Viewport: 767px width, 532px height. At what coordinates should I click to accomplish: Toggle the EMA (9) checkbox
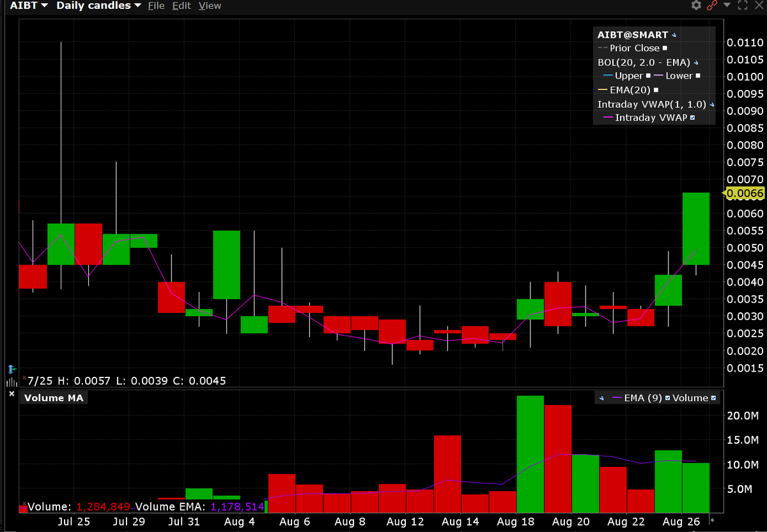point(667,397)
